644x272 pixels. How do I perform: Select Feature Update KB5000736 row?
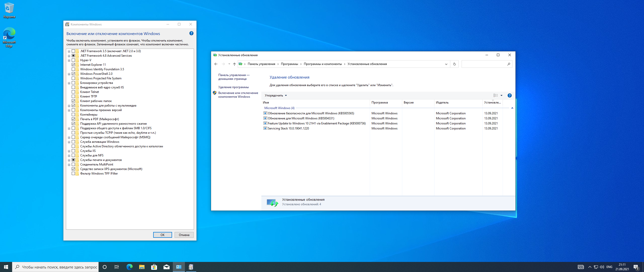click(x=383, y=123)
